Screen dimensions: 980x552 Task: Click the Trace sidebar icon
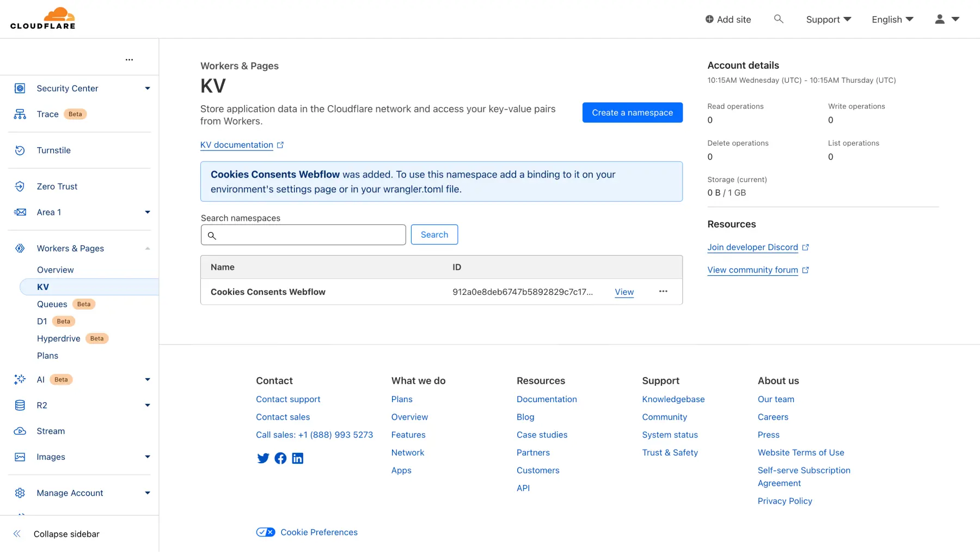(x=20, y=114)
